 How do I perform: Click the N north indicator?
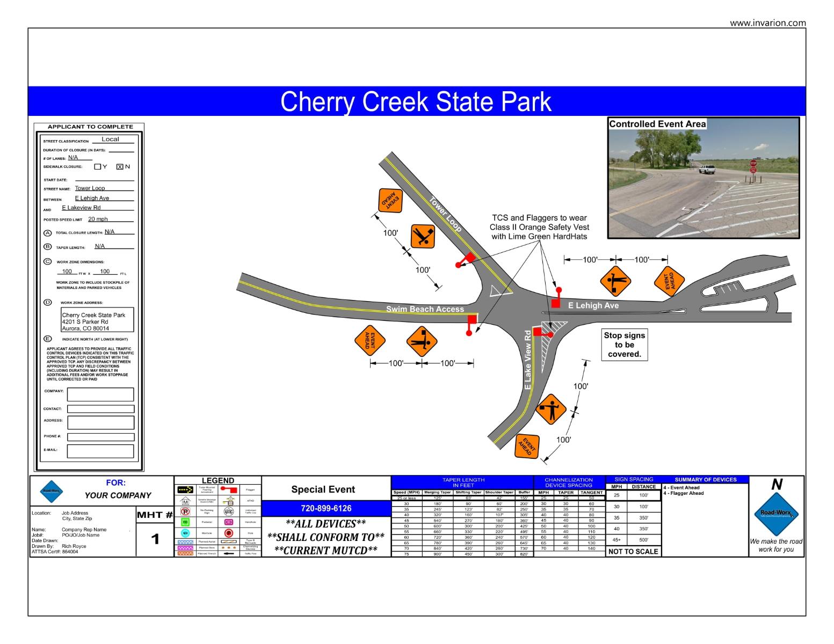(x=776, y=485)
